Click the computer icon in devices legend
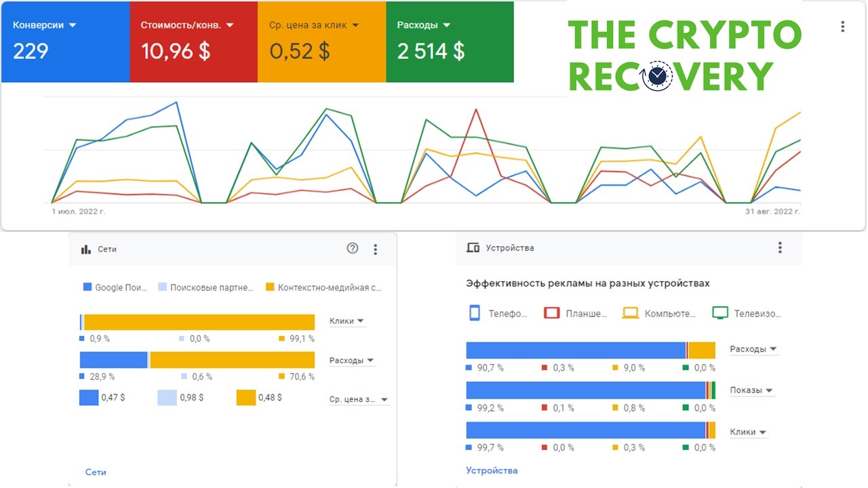Image resolution: width=868 pixels, height=488 pixels. pos(631,313)
